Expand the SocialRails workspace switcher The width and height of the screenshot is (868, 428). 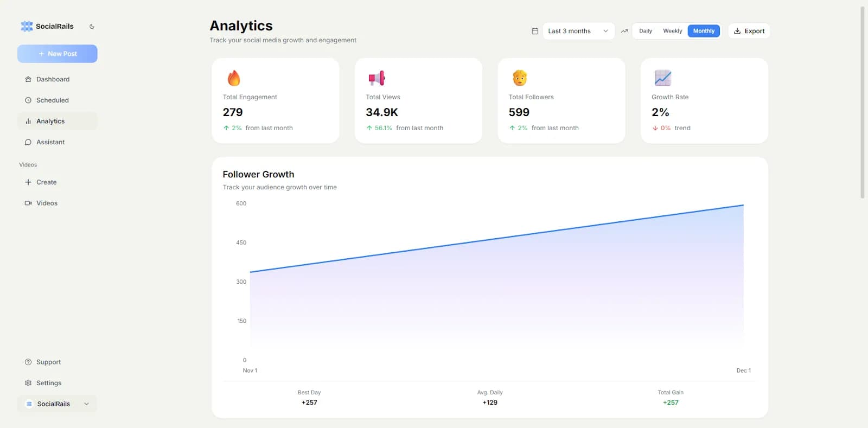tap(58, 404)
